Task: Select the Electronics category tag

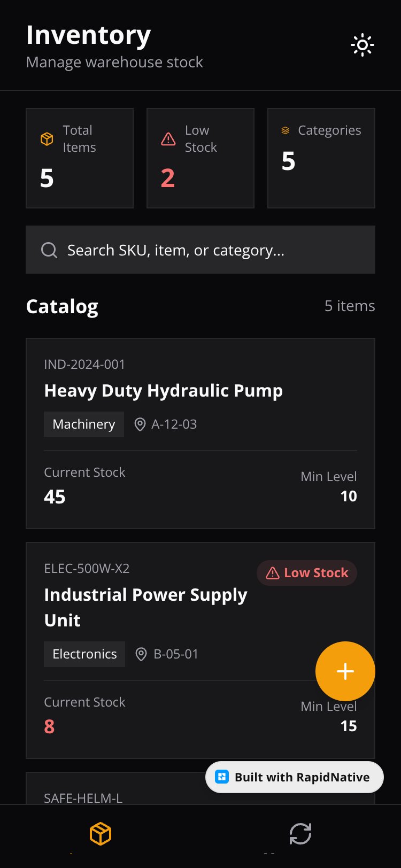Action: click(x=84, y=654)
